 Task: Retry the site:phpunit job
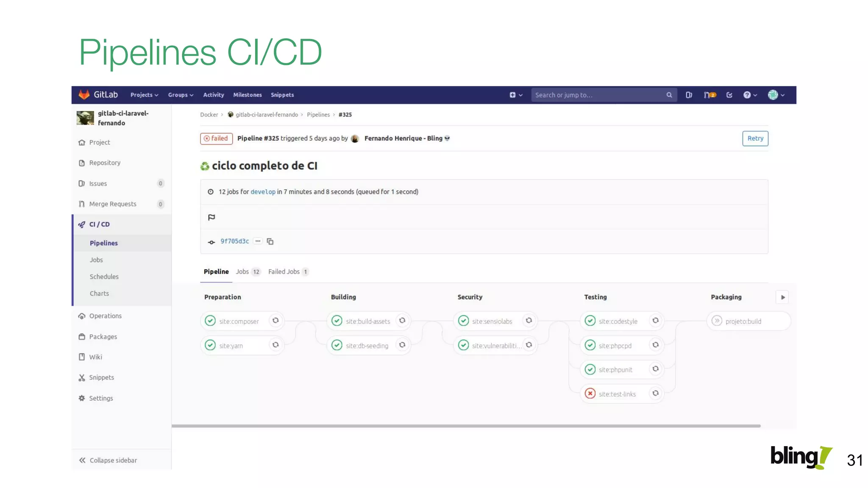click(x=656, y=369)
